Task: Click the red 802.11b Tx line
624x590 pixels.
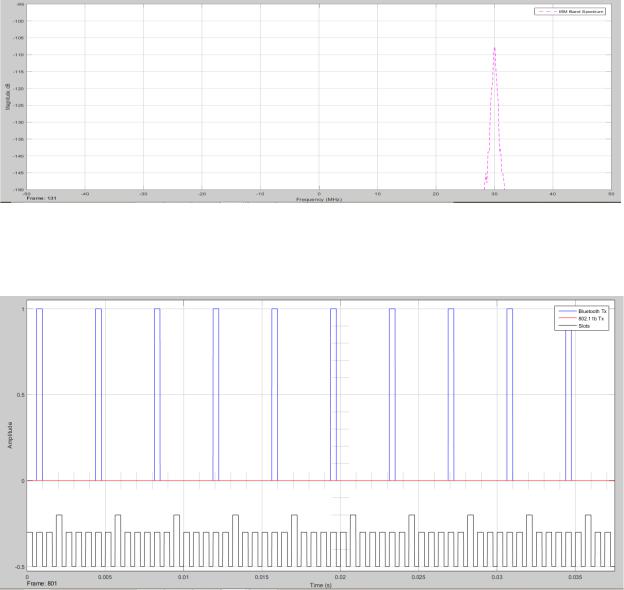Action: pos(321,481)
